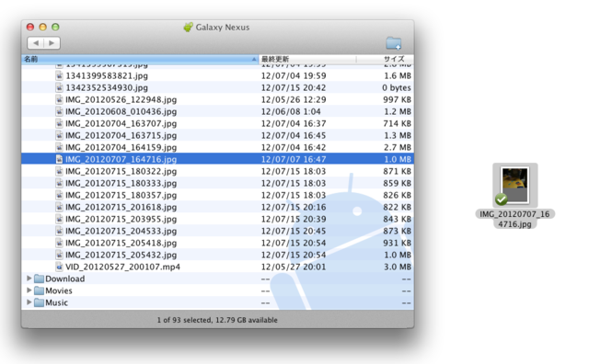This screenshot has width=589, height=364.
Task: Sort by サイズ column header
Action: tap(385, 59)
